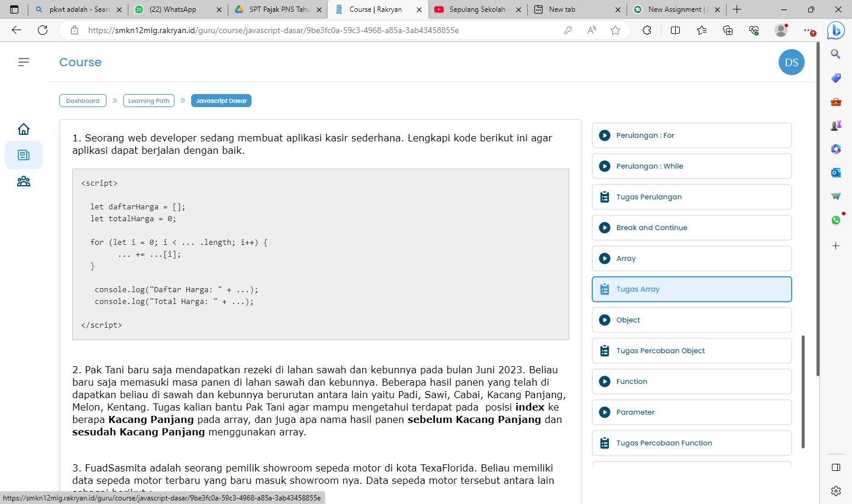Click the Course page heading
Screen dimensions: 852x504
80,62
